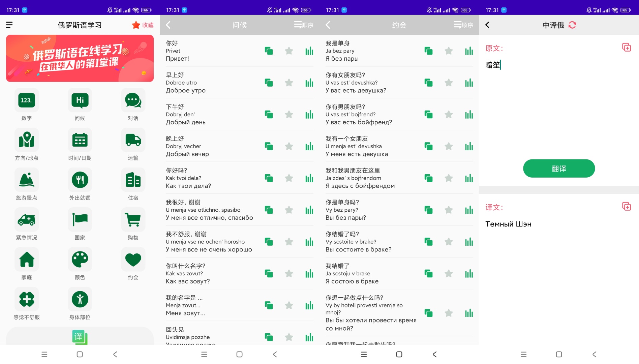Tap the translator icon at bottom
Image resolution: width=639 pixels, height=364 pixels.
click(80, 337)
